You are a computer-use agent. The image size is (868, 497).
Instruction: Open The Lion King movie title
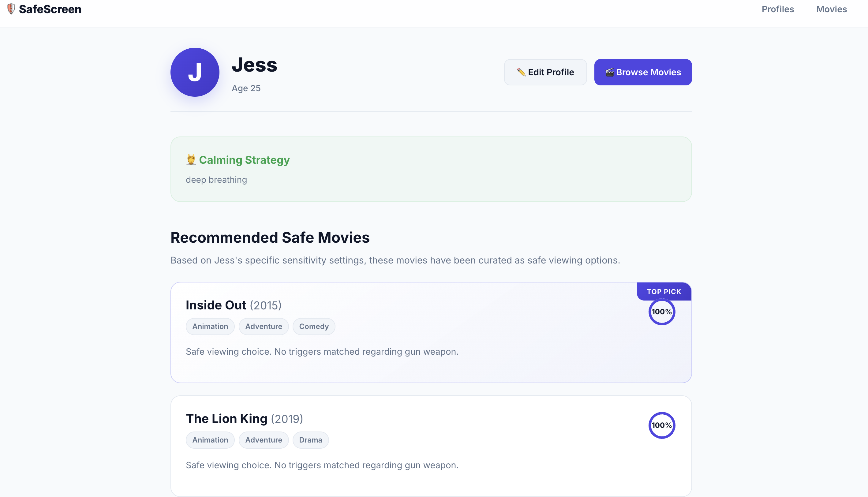[x=226, y=419]
